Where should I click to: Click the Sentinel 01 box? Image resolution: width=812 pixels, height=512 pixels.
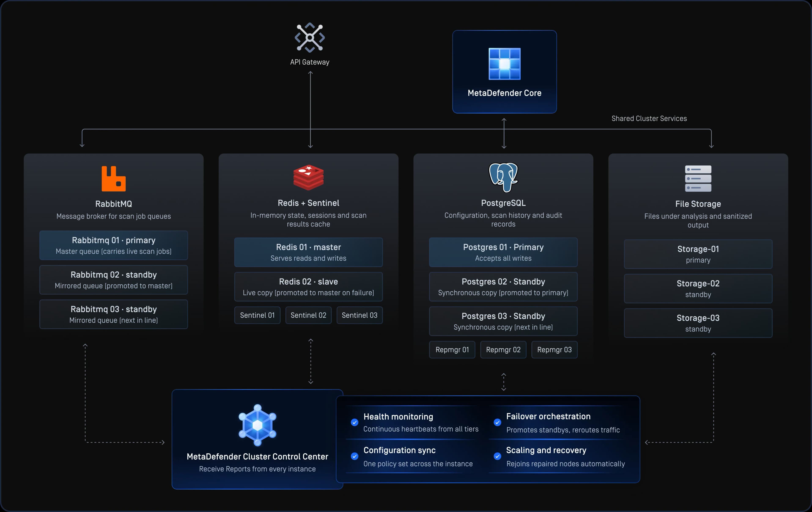tap(257, 315)
